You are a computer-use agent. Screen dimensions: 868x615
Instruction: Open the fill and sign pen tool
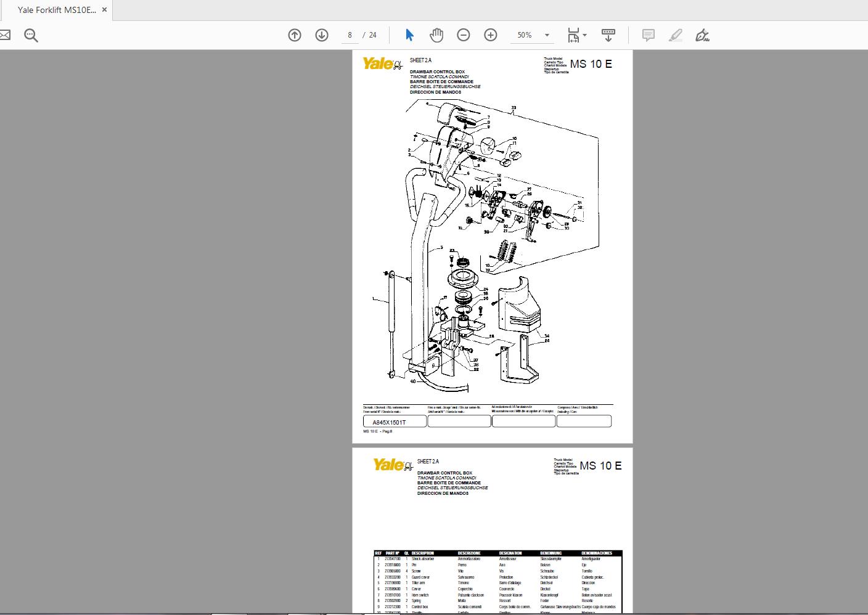pos(702,35)
